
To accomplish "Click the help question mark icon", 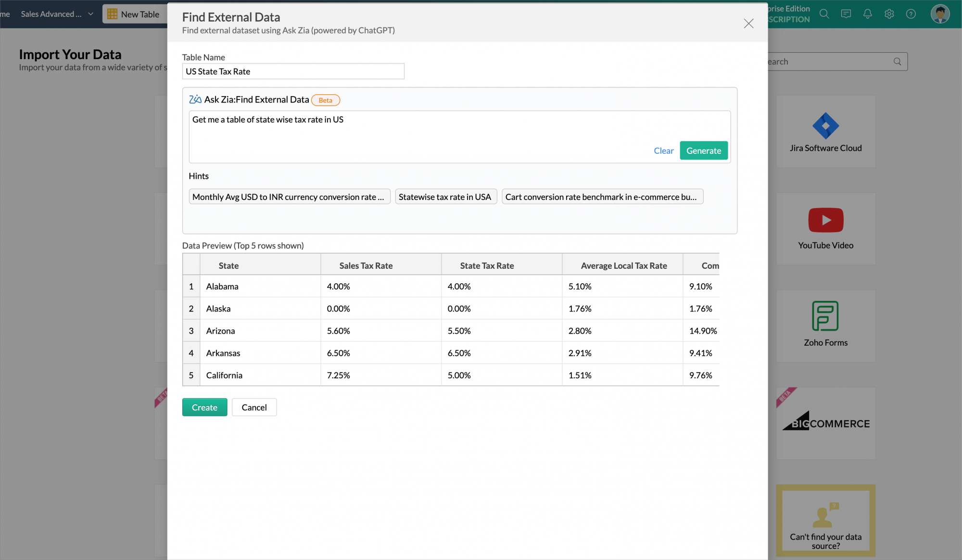I will click(x=911, y=14).
